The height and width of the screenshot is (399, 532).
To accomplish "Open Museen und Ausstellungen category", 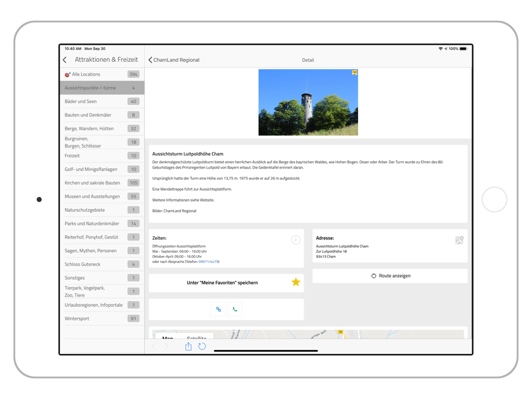I will 102,196.
